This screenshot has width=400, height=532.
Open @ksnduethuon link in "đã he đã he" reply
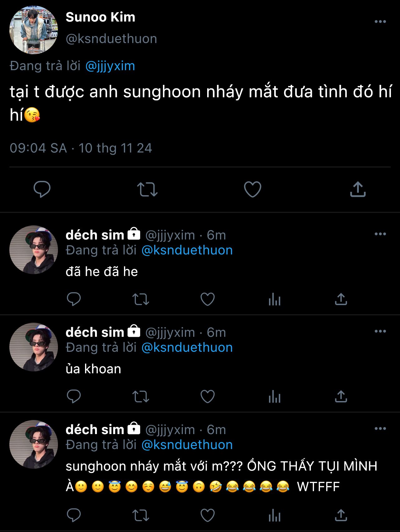tap(187, 250)
